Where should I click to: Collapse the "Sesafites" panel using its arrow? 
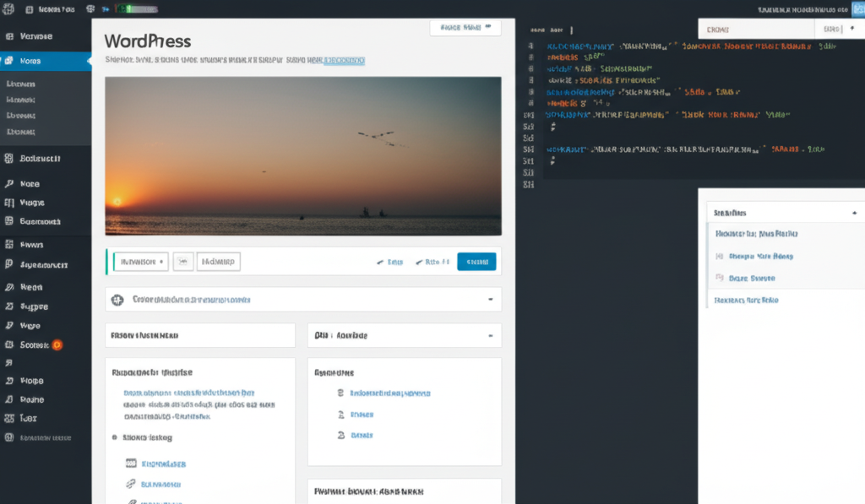click(855, 213)
